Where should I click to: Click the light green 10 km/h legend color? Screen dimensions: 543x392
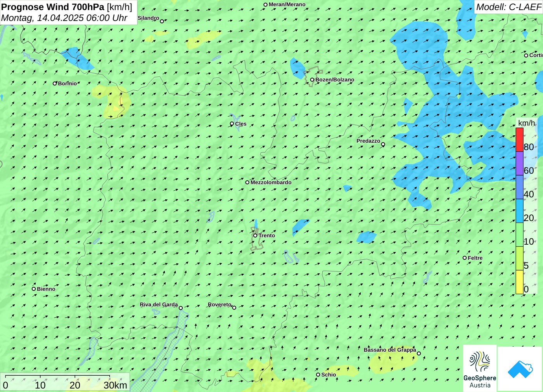pos(519,235)
